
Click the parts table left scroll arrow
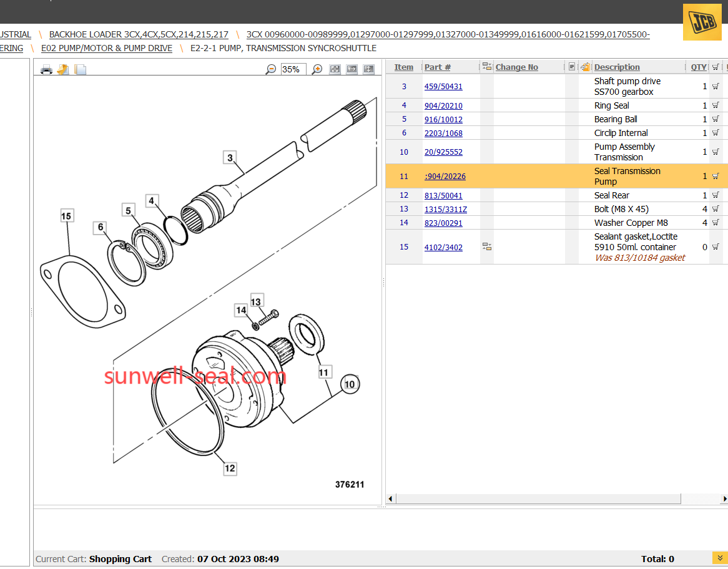click(391, 498)
